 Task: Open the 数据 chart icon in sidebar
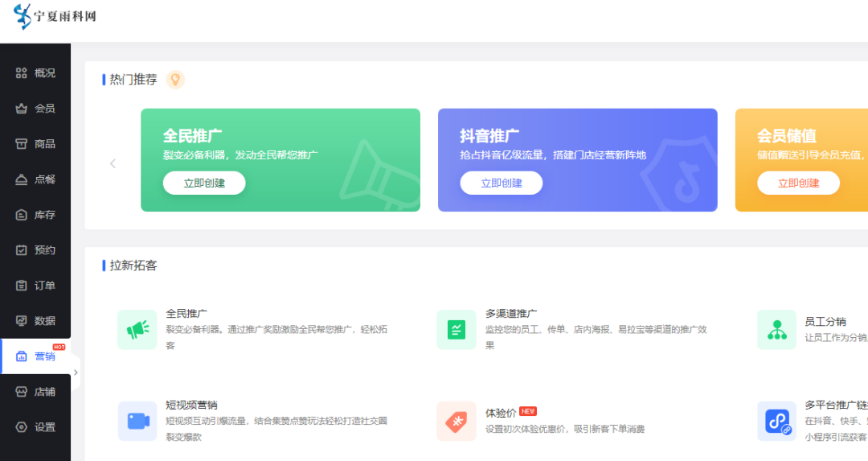pyautogui.click(x=21, y=321)
